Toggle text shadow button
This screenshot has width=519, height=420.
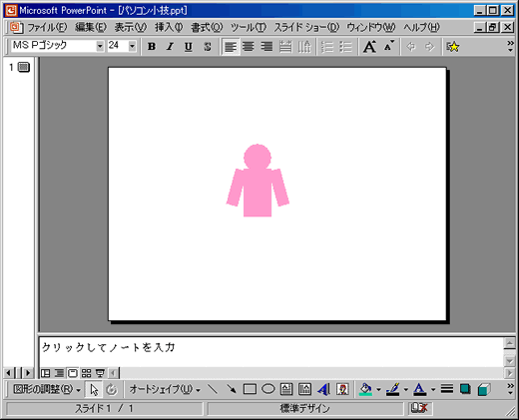(208, 47)
